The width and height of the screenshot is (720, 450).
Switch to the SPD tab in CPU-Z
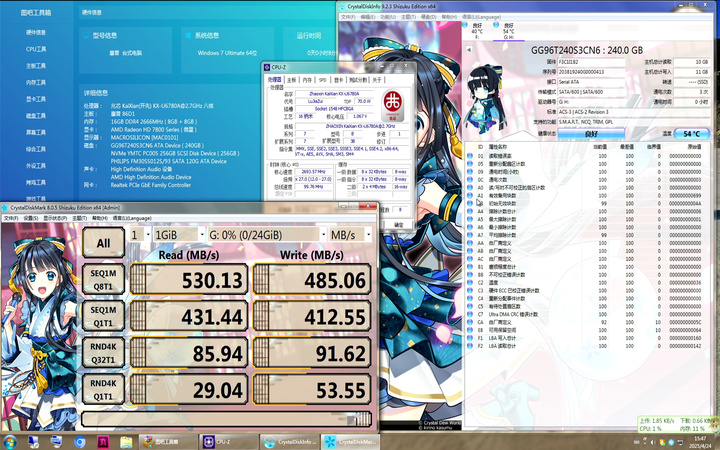click(323, 80)
